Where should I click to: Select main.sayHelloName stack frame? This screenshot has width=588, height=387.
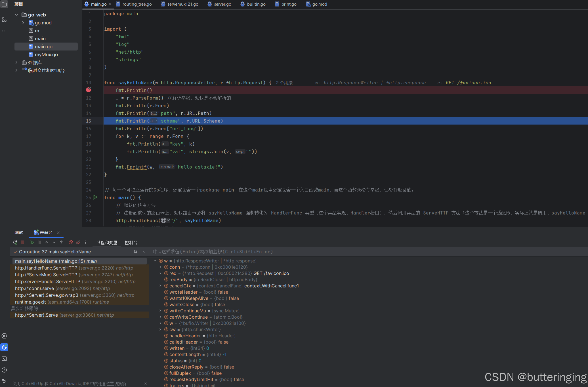click(80, 261)
